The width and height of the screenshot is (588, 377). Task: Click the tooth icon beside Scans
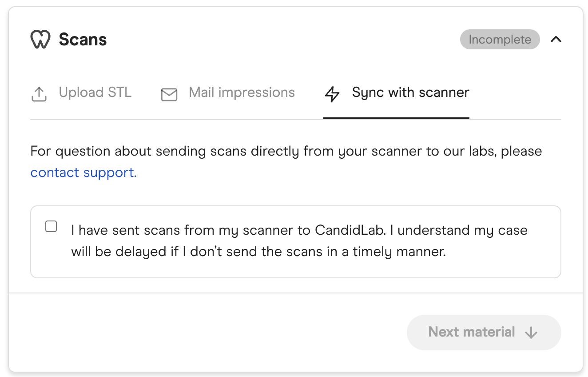pos(40,40)
